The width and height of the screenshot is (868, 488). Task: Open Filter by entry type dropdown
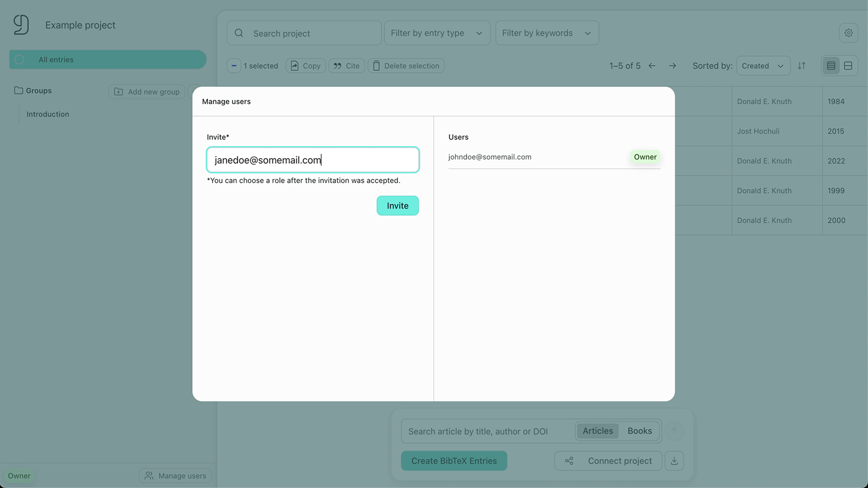click(437, 33)
